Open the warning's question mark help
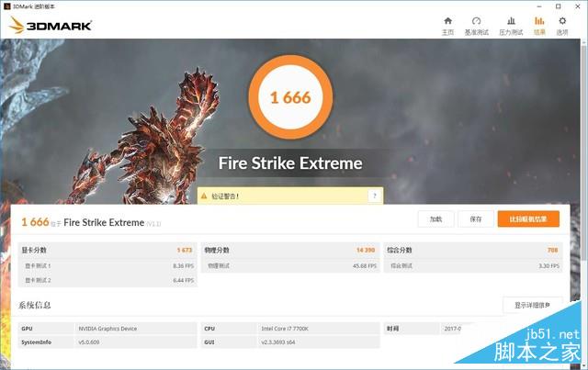This screenshot has height=370, width=588. pyautogui.click(x=374, y=196)
